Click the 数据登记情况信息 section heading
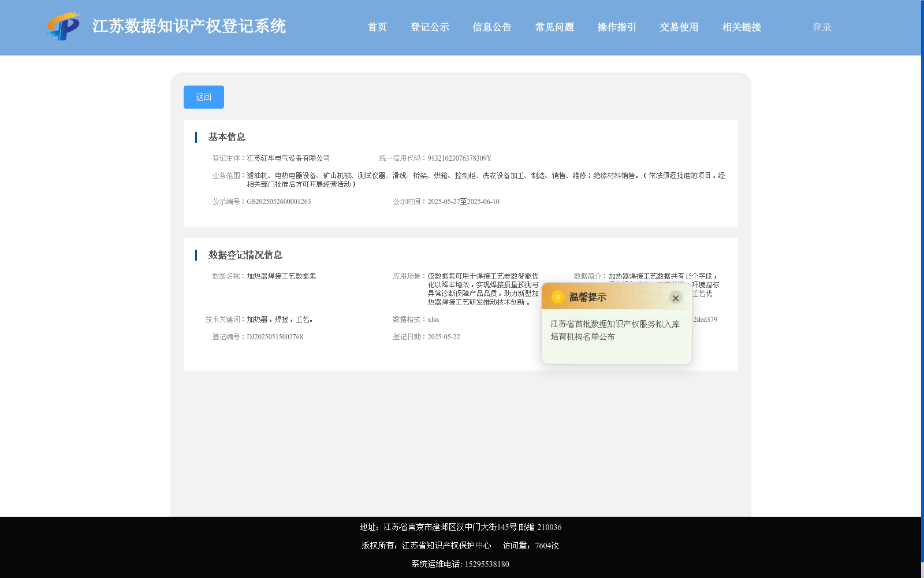Screen dimensions: 924x578 pyautogui.click(x=245, y=255)
